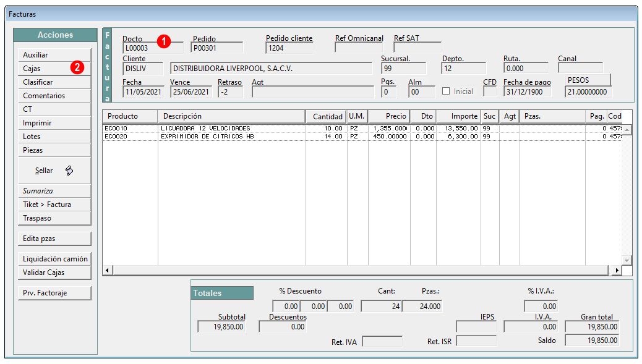Click Edita pzas button

click(x=54, y=239)
